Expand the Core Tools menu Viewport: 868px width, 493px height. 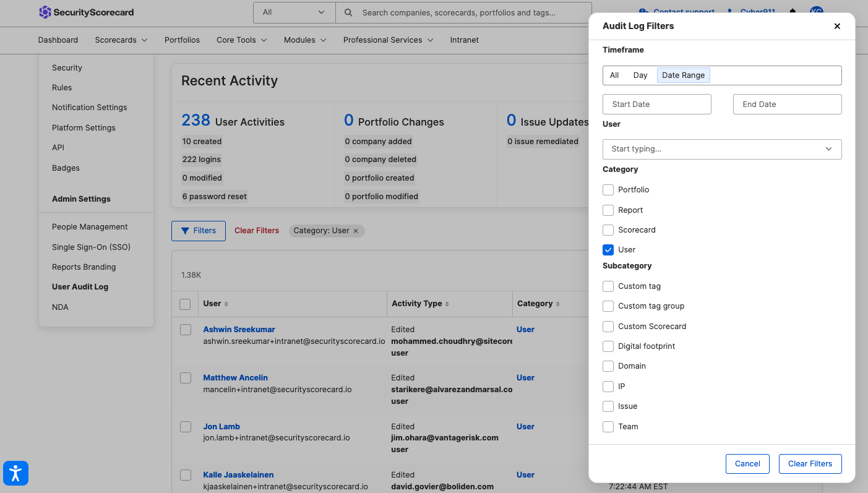(241, 40)
